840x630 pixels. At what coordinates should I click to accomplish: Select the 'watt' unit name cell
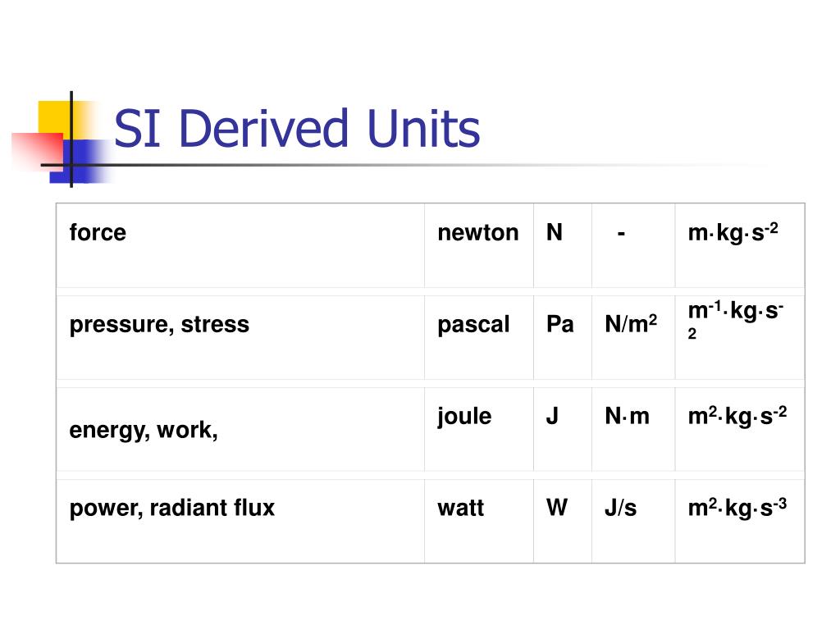click(479, 521)
